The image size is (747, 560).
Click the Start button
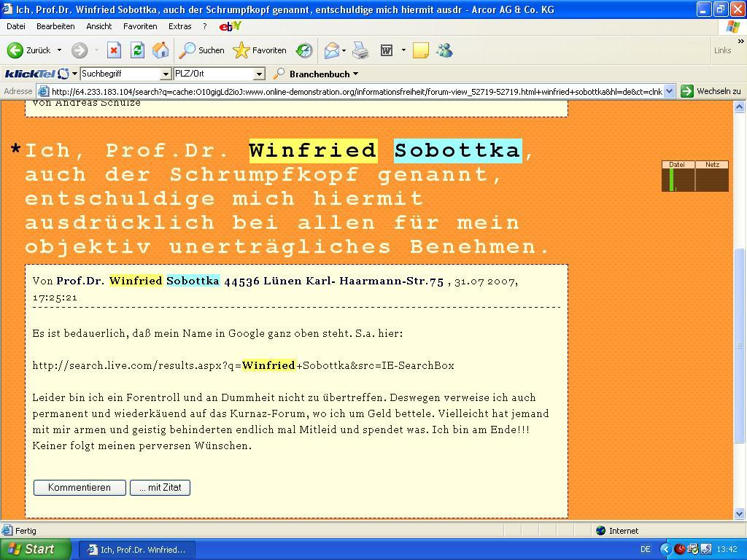36,549
